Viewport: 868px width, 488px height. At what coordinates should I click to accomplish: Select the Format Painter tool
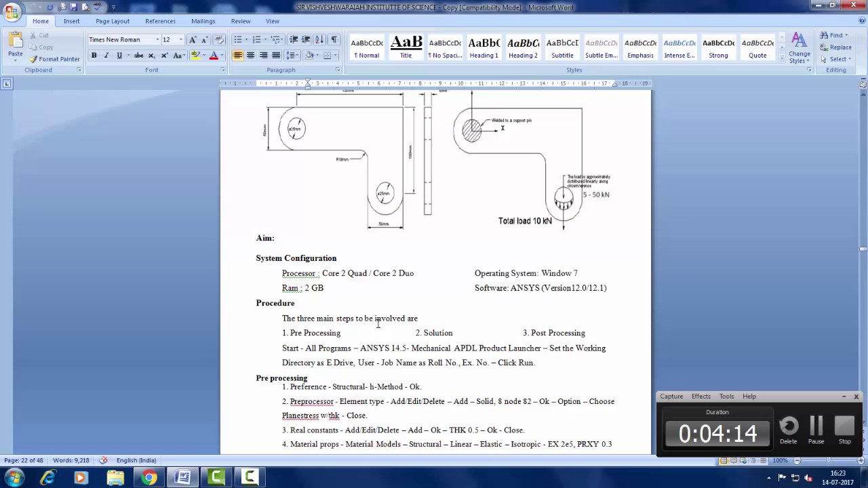pos(54,59)
